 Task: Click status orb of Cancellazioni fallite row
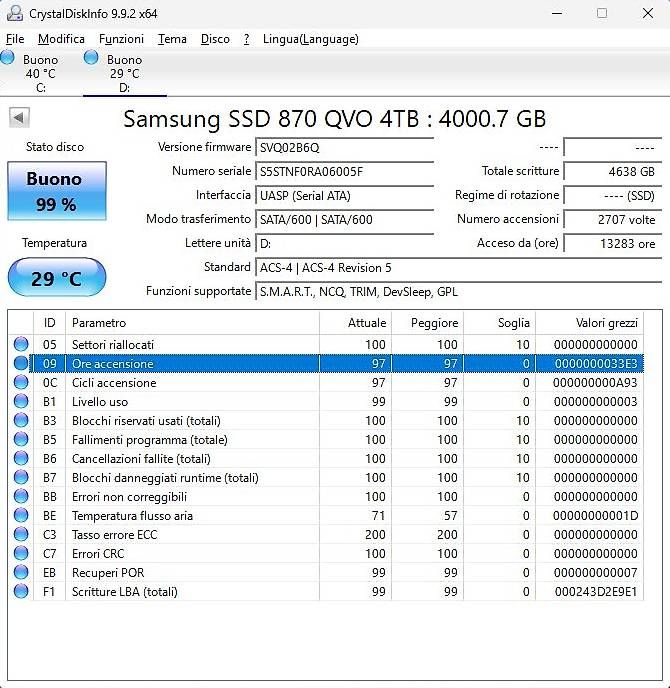(x=21, y=459)
